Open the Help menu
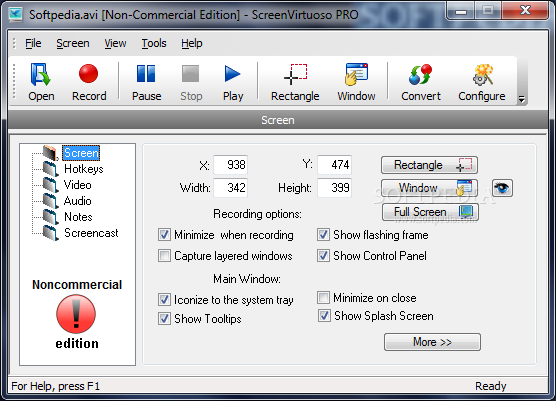This screenshot has width=556, height=401. (192, 43)
